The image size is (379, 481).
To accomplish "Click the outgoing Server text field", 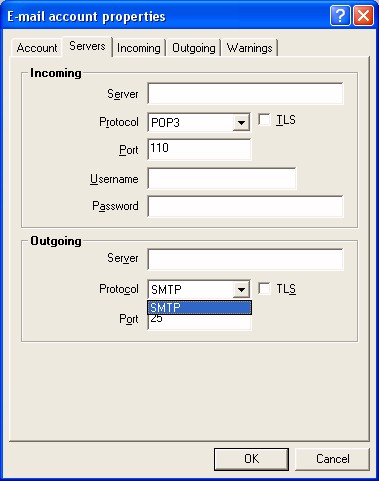I will 245,259.
